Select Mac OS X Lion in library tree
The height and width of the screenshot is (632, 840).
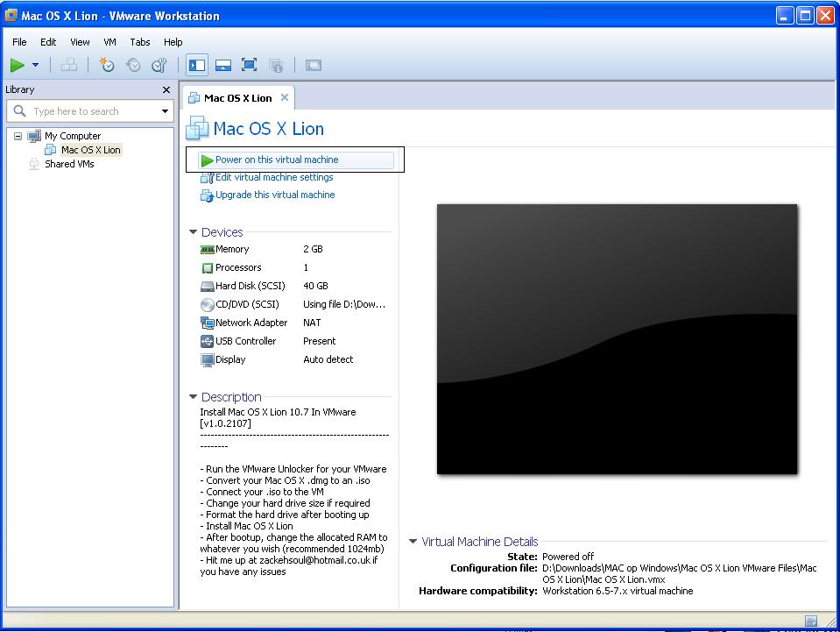90,150
